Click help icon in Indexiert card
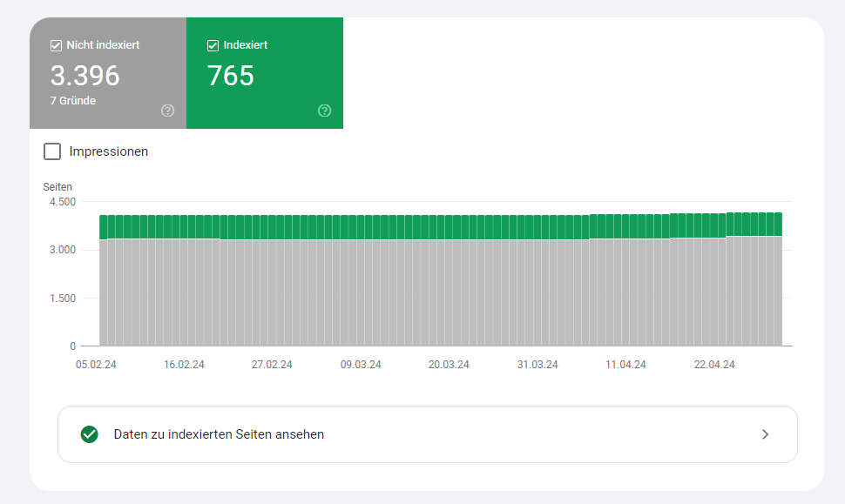Viewport: 845px width, 504px height. (x=324, y=111)
